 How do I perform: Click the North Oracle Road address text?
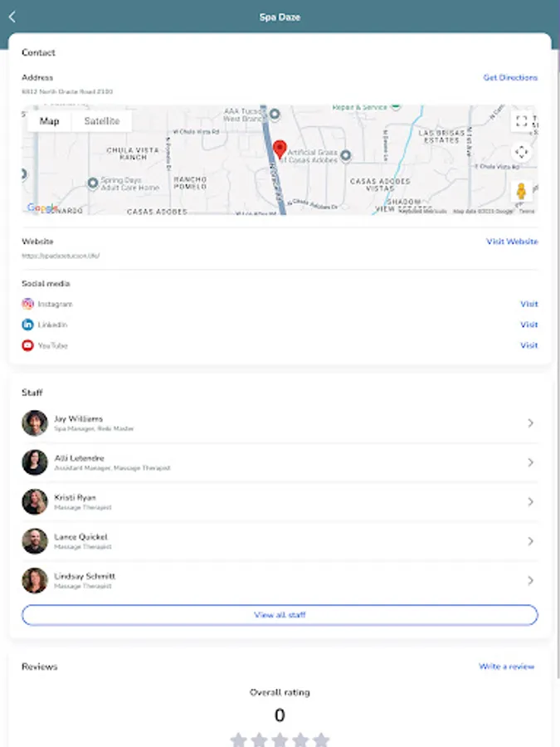click(x=67, y=91)
